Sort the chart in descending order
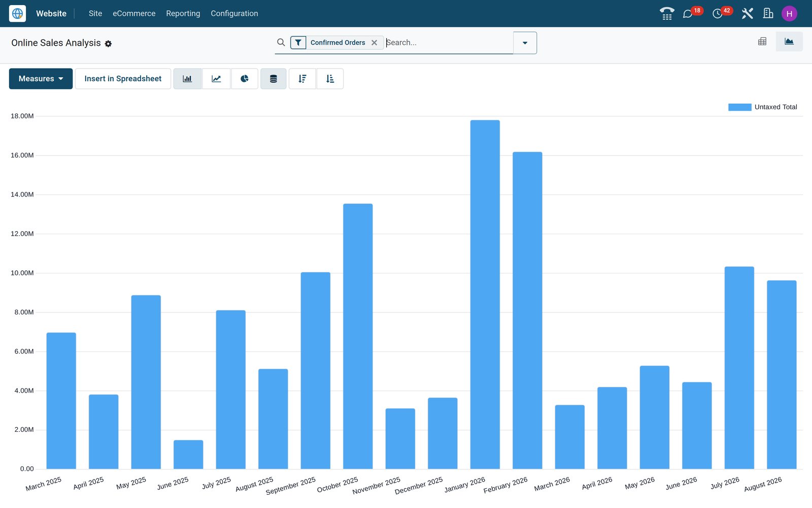This screenshot has height=508, width=812. pyautogui.click(x=302, y=79)
